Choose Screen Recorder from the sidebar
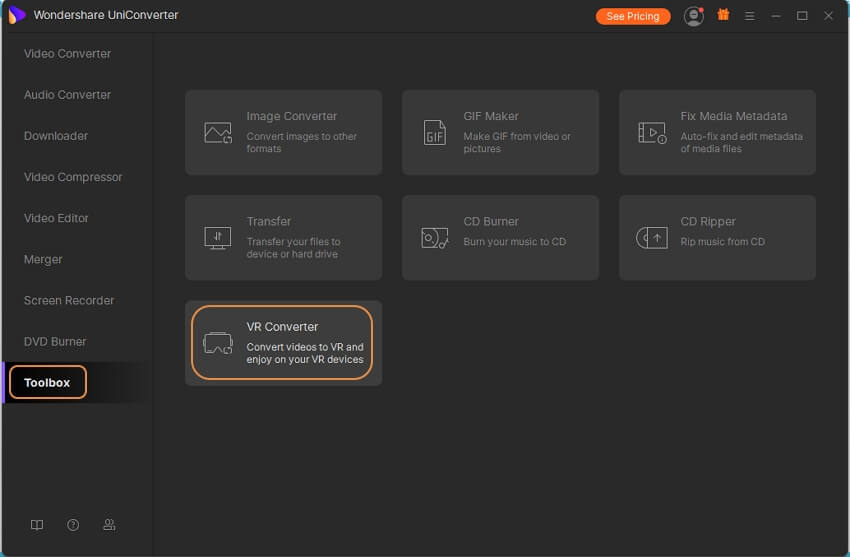The height and width of the screenshot is (557, 850). pos(69,300)
